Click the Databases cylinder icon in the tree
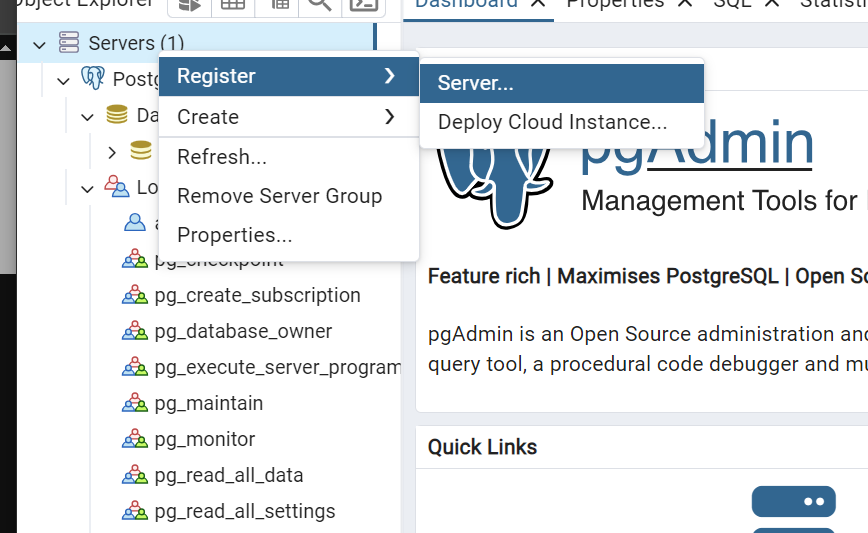This screenshot has height=533, width=868. (117, 114)
